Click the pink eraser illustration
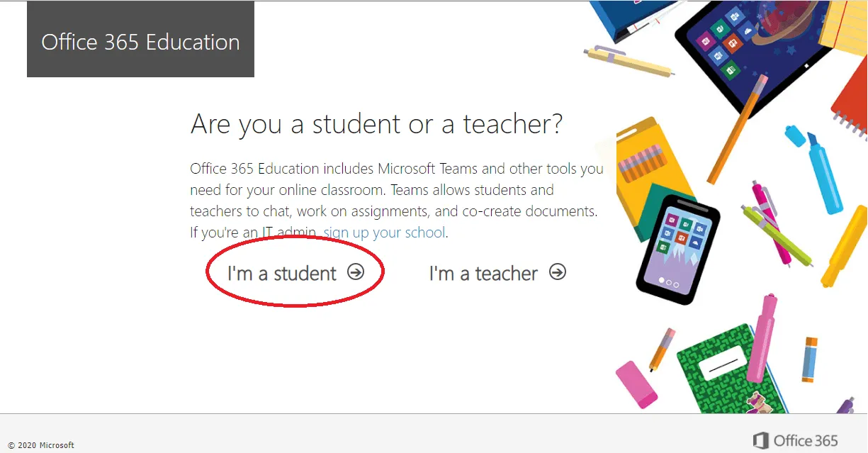868x453 pixels. pyautogui.click(x=637, y=384)
